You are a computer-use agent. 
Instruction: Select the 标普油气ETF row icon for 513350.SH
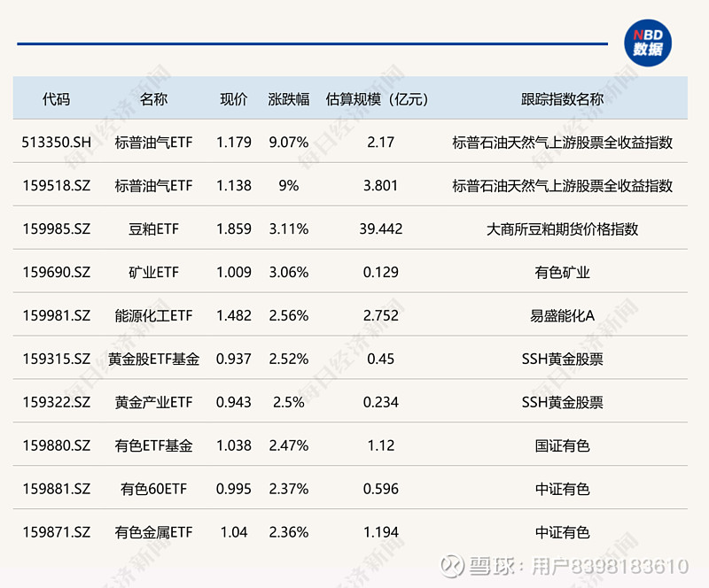pos(153,142)
